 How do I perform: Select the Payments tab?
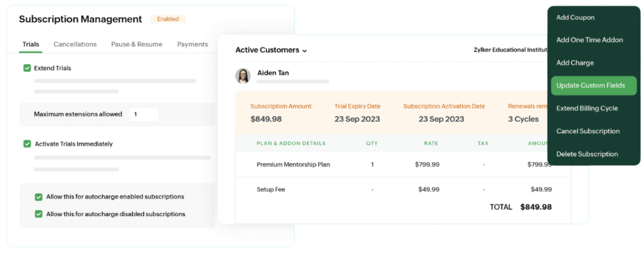(192, 45)
